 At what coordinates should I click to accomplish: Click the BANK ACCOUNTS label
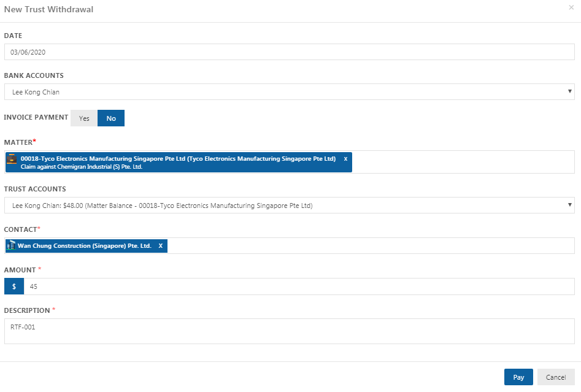point(34,75)
